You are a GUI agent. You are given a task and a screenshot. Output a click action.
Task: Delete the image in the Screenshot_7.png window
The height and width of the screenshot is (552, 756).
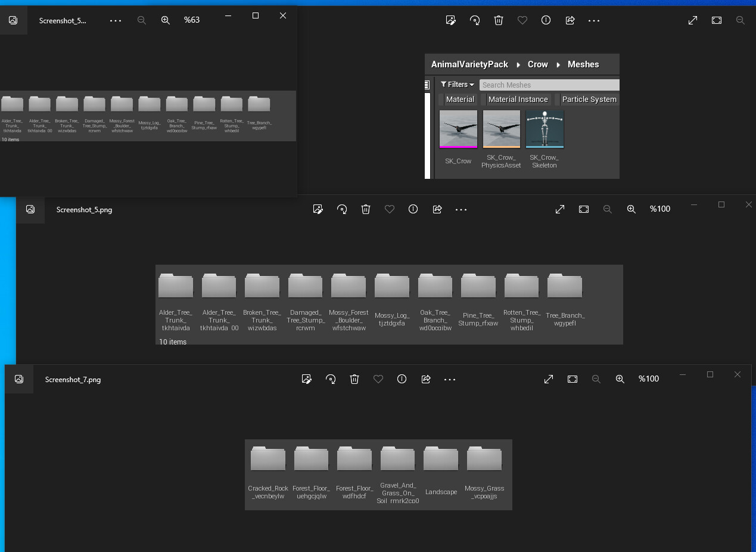pyautogui.click(x=354, y=379)
